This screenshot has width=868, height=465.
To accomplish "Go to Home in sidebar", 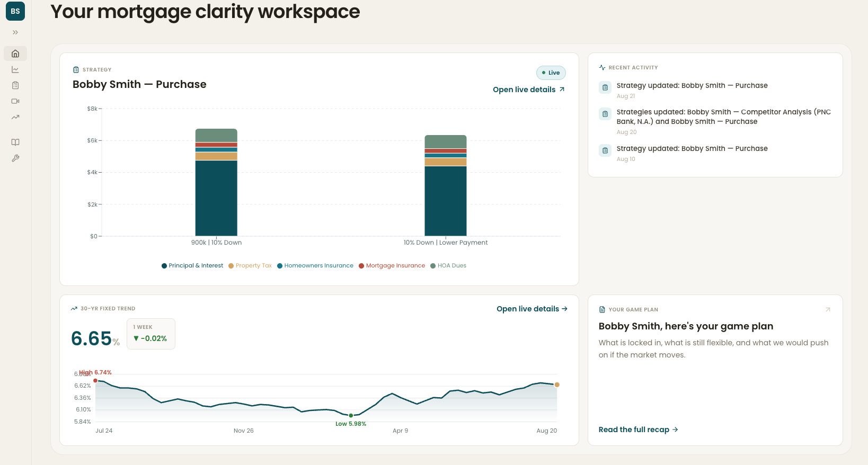I will click(15, 53).
